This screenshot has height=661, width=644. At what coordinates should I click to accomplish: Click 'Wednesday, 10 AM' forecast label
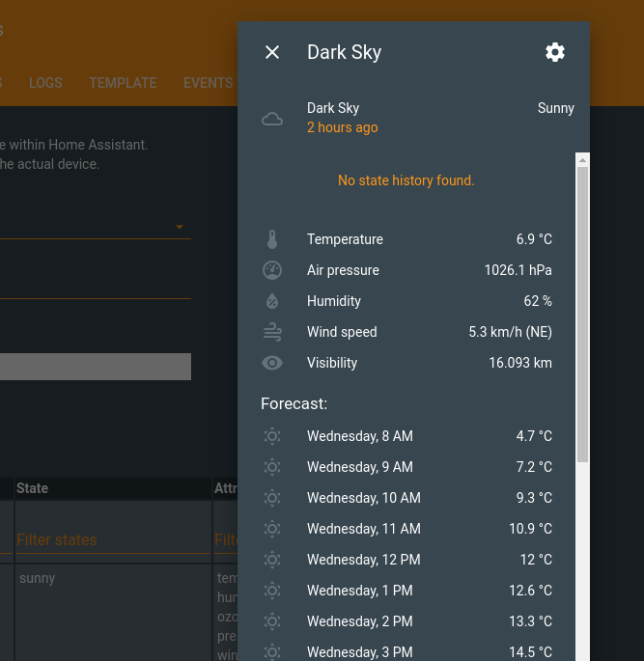364,498
